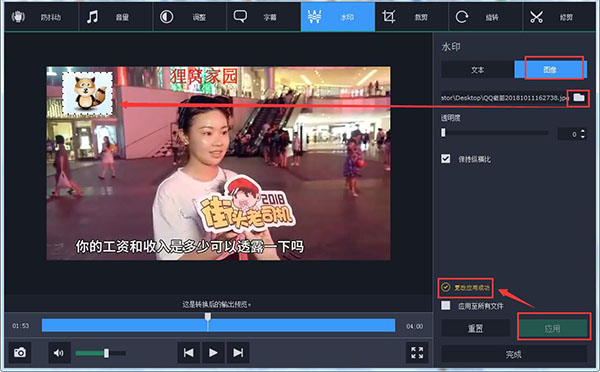
Task: Switch to the 调整 adjustment tab
Action: coord(189,17)
